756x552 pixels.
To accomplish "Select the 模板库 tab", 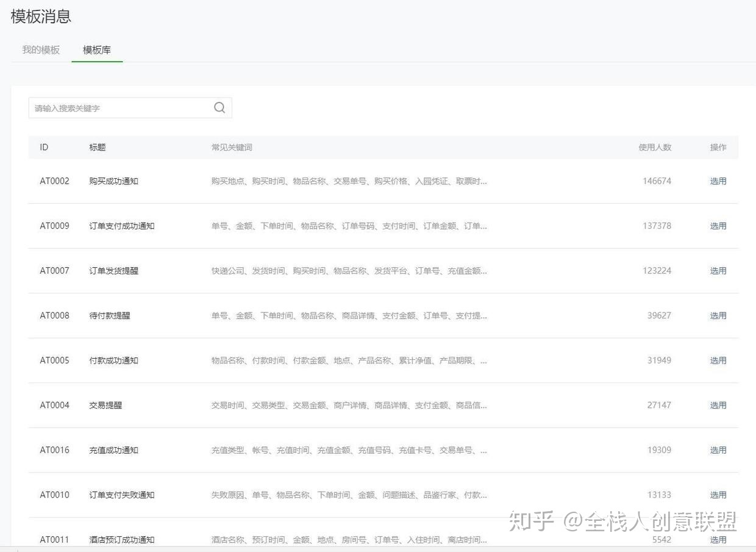I will click(97, 50).
